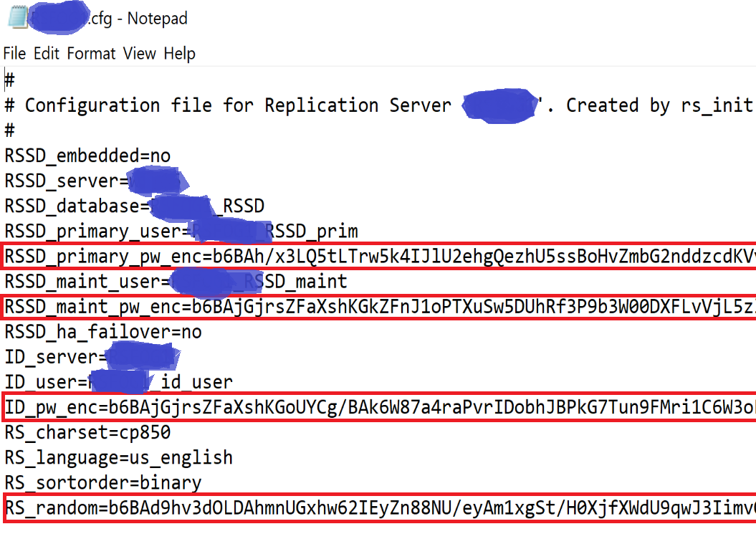Open the File menu
Screen dimensions: 756x534
pos(13,53)
